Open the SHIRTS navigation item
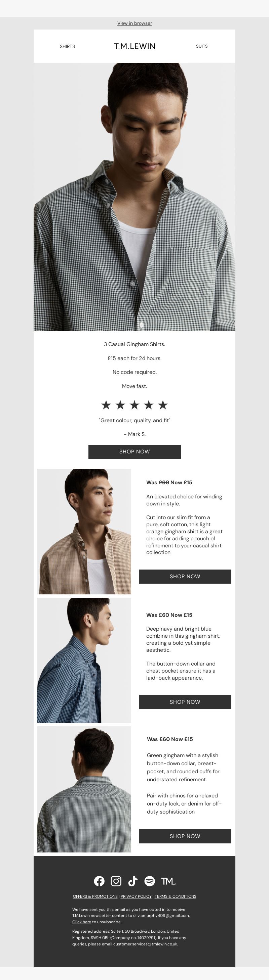This screenshot has height=980, width=269. (68, 46)
